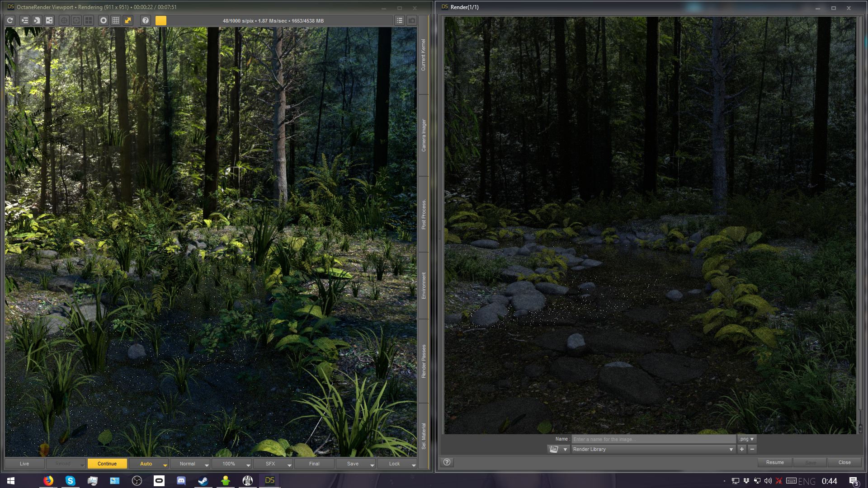Toggle the Auto mode button
868x488 pixels.
pyautogui.click(x=146, y=464)
